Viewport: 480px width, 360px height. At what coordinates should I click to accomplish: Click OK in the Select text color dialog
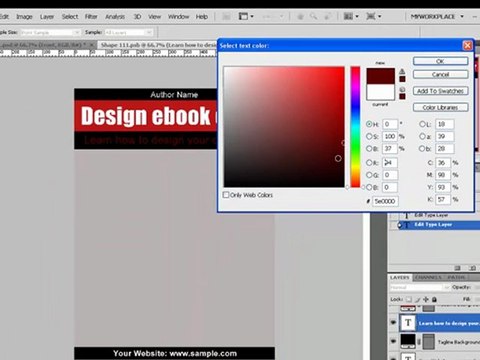[x=440, y=61]
